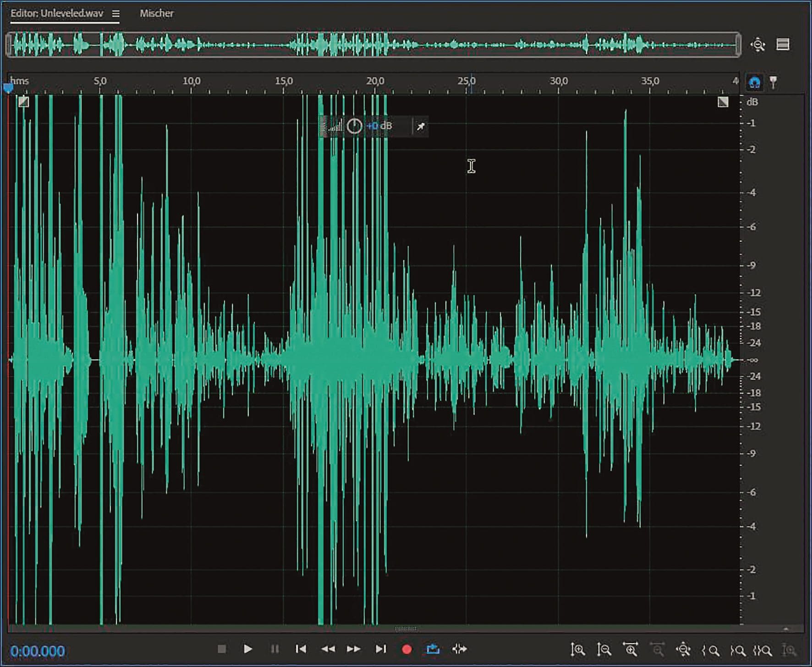Screen dimensions: 812x667
Task: Pin the HUD gain control
Action: (x=421, y=126)
